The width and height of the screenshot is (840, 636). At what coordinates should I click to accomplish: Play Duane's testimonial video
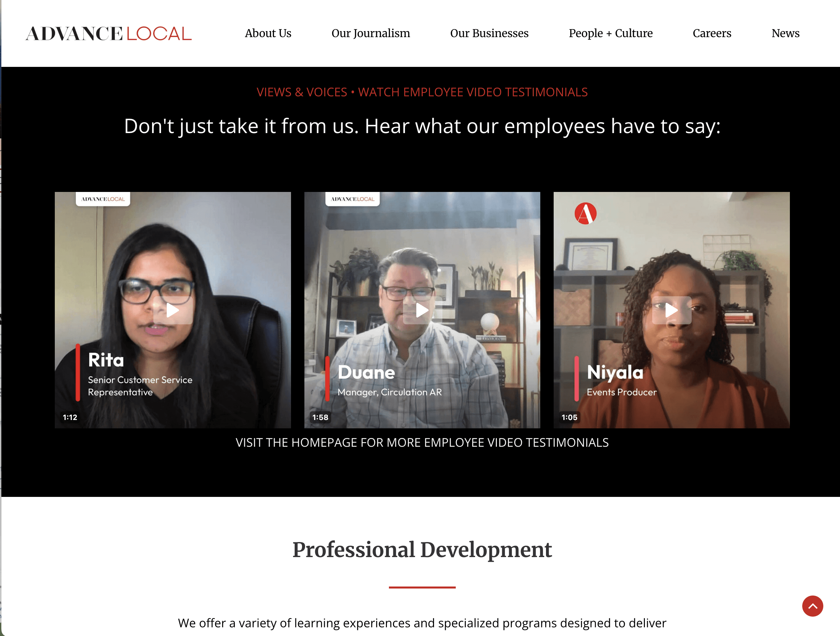point(422,310)
